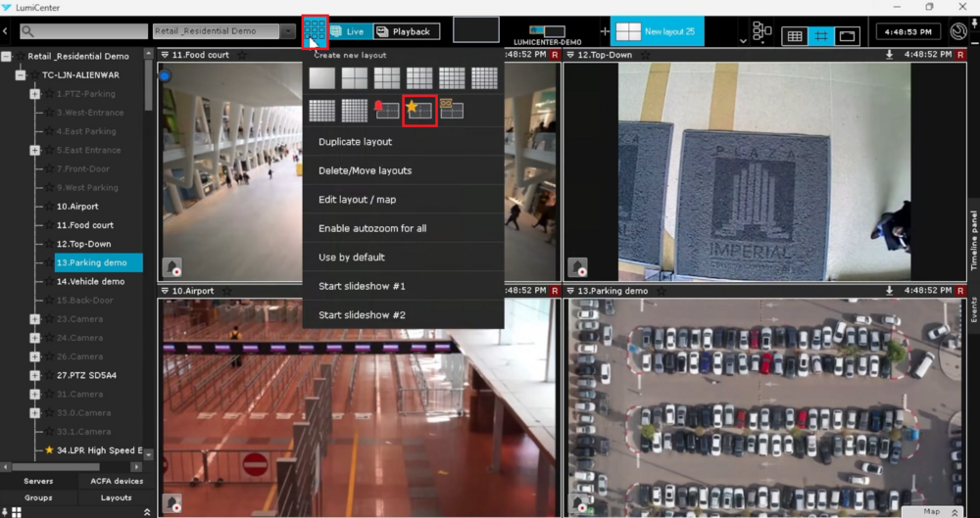The width and height of the screenshot is (980, 518).
Task: Open the layouts grid button in toolbar
Action: point(315,31)
